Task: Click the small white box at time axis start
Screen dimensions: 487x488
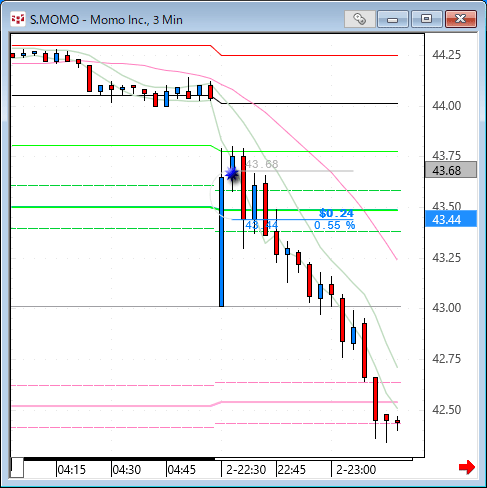Action: (17, 468)
